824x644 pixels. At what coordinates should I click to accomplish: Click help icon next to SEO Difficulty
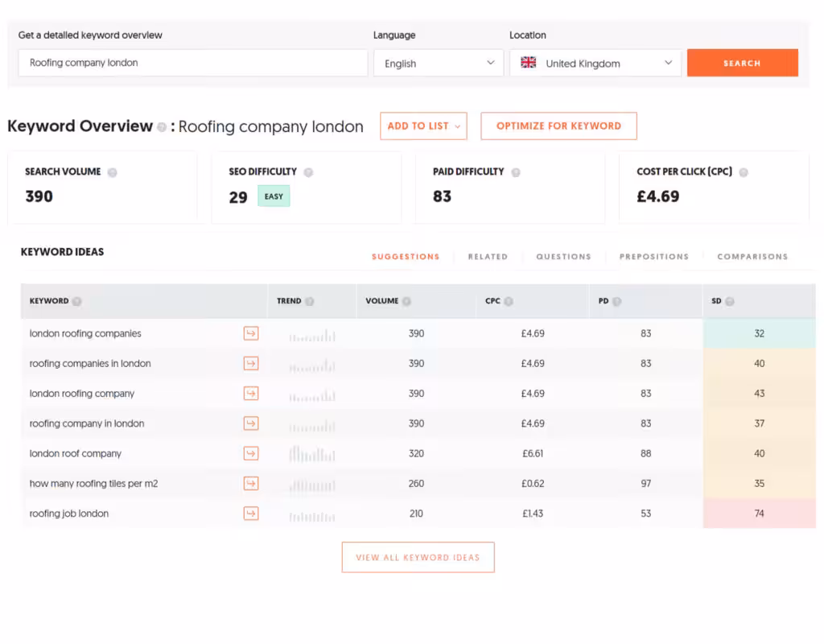tap(308, 172)
